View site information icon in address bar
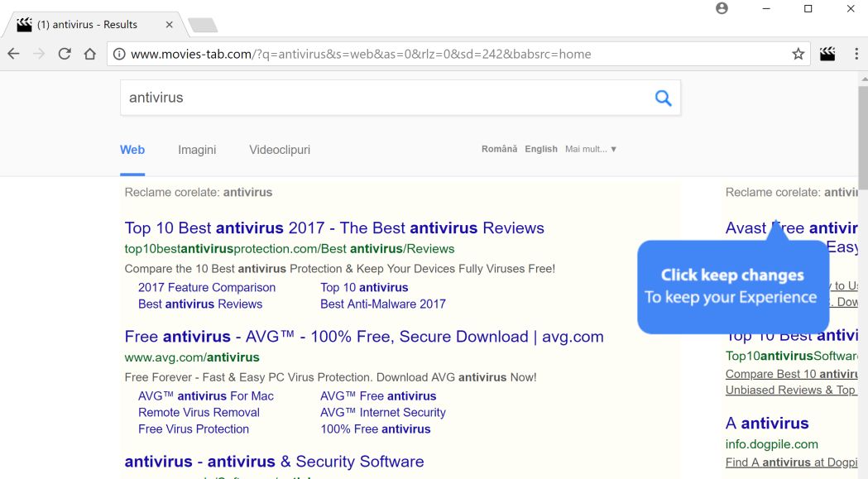This screenshot has height=479, width=868. [119, 54]
